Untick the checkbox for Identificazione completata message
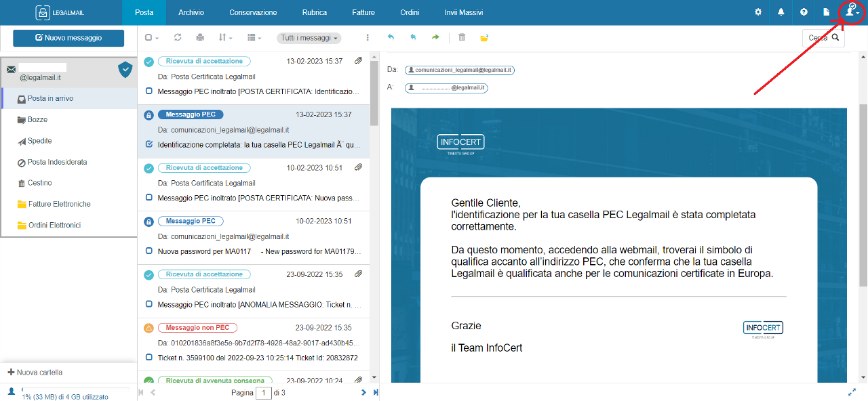Viewport: 868px width, 401px height. point(149,144)
